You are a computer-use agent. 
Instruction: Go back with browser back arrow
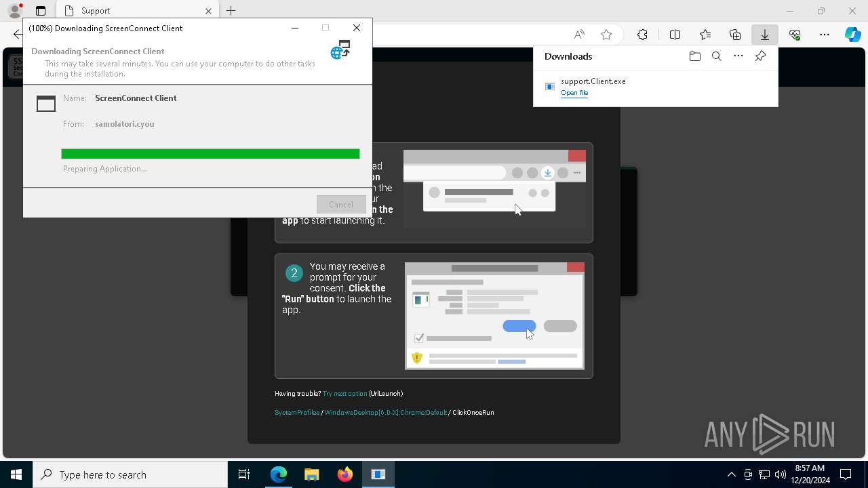click(18, 35)
